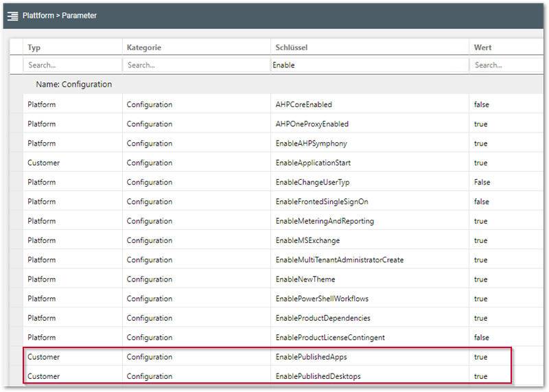
Task: Click the Schlüssel filter containing 'Enable'
Action: pos(370,65)
